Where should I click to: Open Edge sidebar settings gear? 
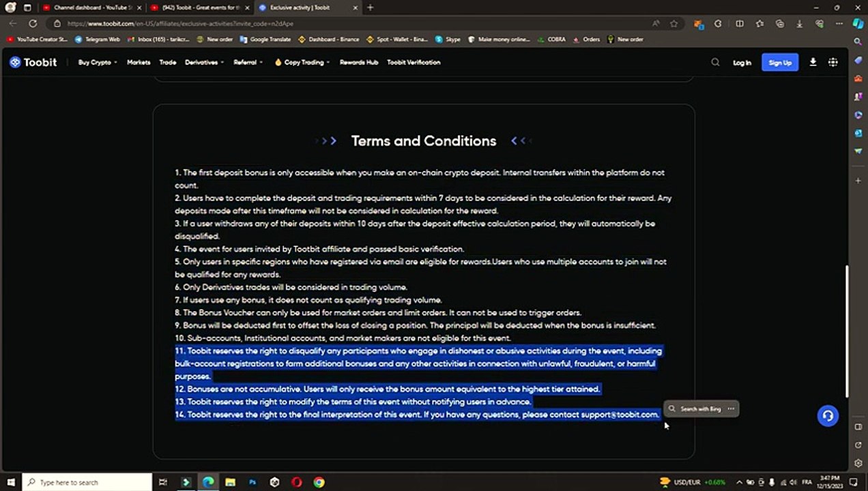coord(858,463)
